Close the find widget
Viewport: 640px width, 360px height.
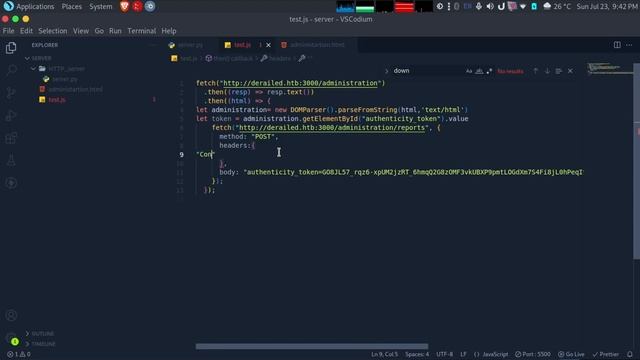coord(570,71)
